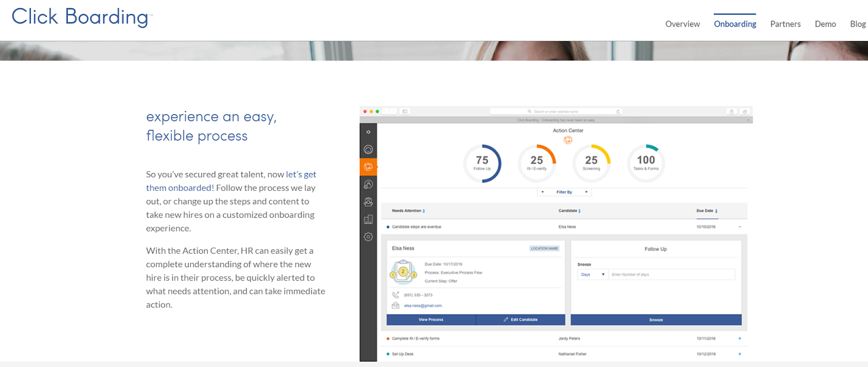Click the Set Up Desk row text
Image resolution: width=868 pixels, height=367 pixels.
[403, 354]
